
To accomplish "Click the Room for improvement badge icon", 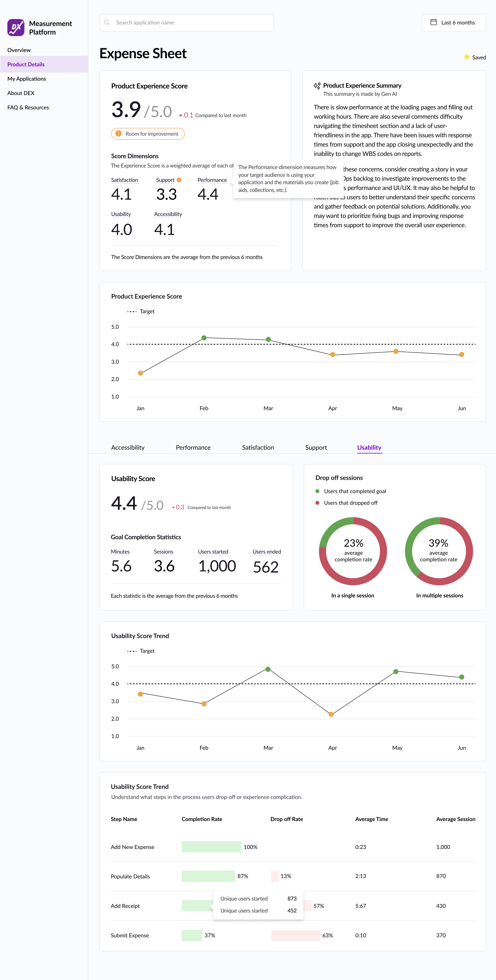I will 118,134.
